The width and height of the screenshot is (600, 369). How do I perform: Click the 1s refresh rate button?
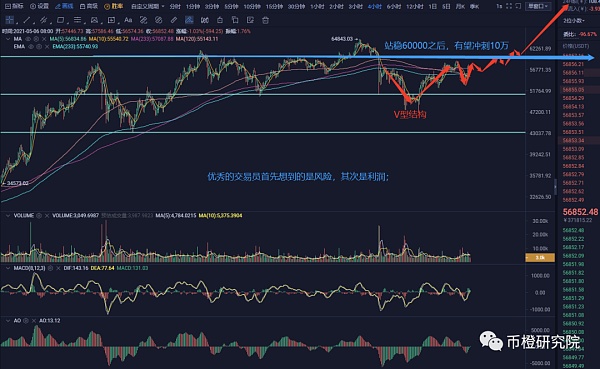click(x=499, y=7)
